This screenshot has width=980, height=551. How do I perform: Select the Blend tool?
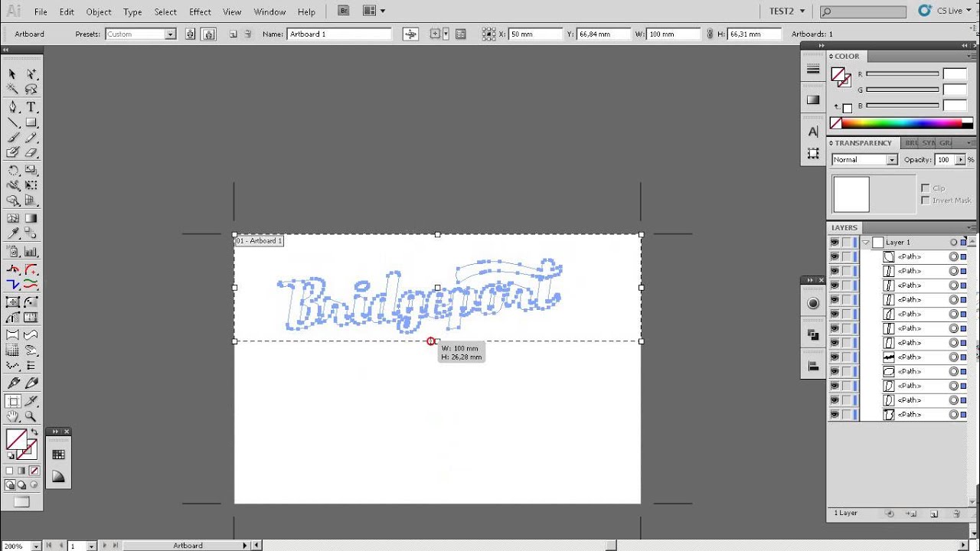[x=31, y=234]
